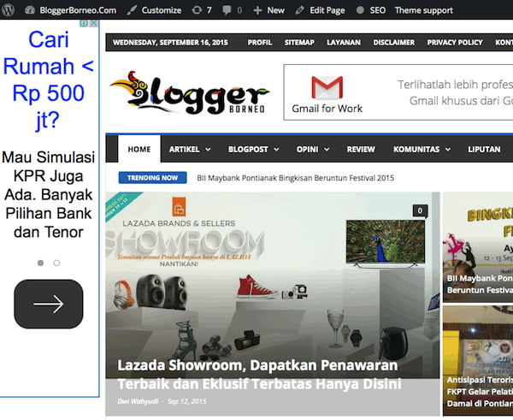Click Theme support in admin bar
Screen dimensions: 513x420
point(424,10)
